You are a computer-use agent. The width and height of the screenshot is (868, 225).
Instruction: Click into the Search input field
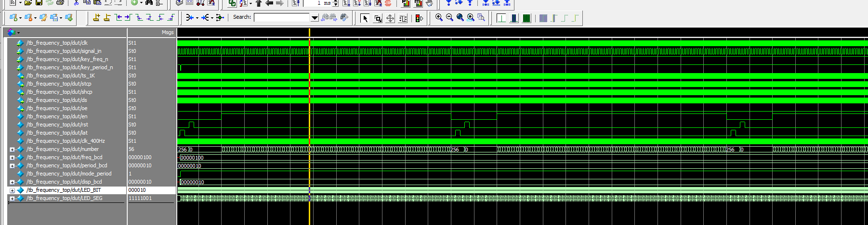point(282,18)
